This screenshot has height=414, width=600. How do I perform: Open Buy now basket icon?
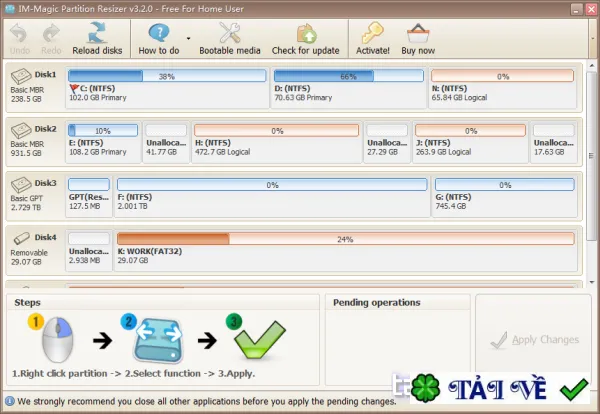point(418,33)
